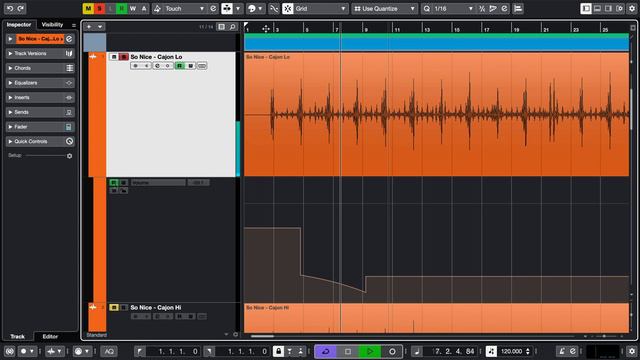The width and height of the screenshot is (640, 360).
Task: Open the 1/16 quantize preset dropdown
Action: click(453, 9)
